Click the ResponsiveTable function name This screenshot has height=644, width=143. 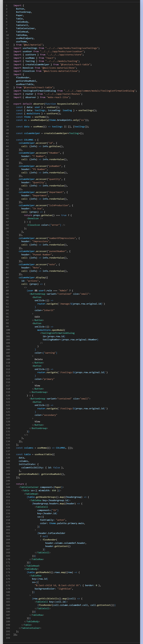click(x=67, y=104)
